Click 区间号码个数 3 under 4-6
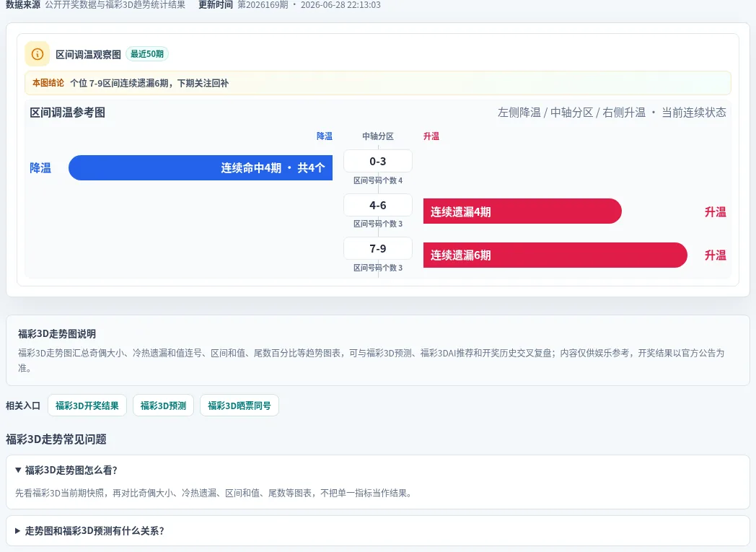Screen dimensions: 756x552 (x=378, y=224)
